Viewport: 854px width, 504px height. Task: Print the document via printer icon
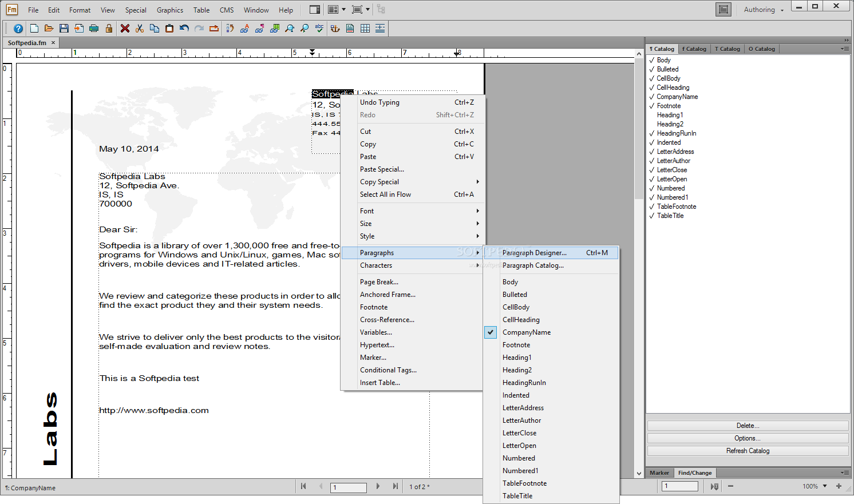(94, 29)
